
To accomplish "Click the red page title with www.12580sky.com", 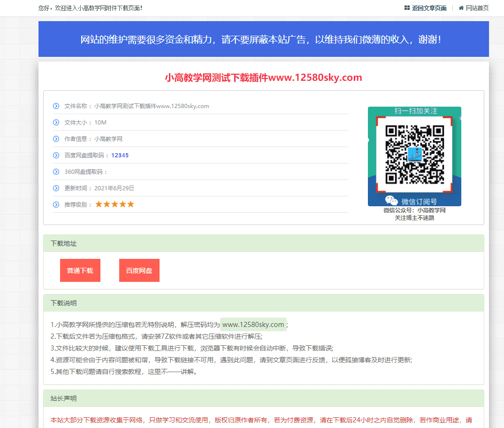I will [x=264, y=78].
